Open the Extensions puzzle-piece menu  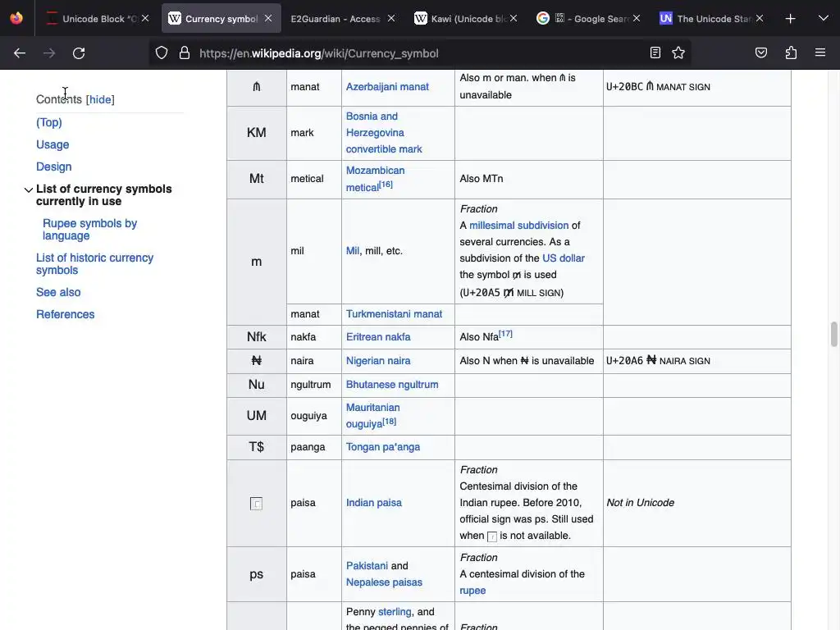(x=791, y=53)
